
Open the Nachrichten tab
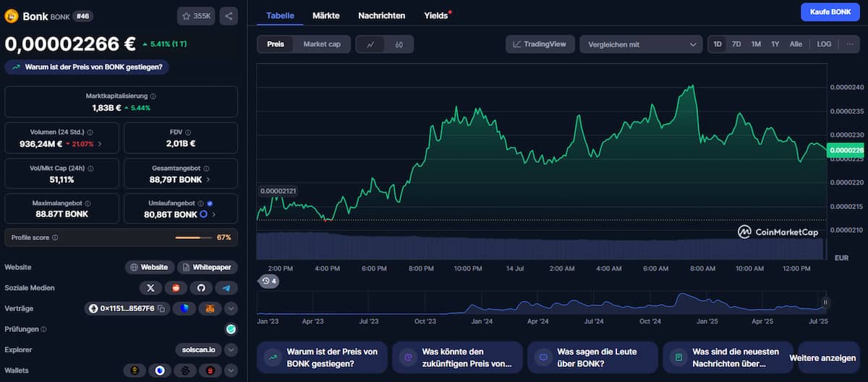(x=381, y=15)
